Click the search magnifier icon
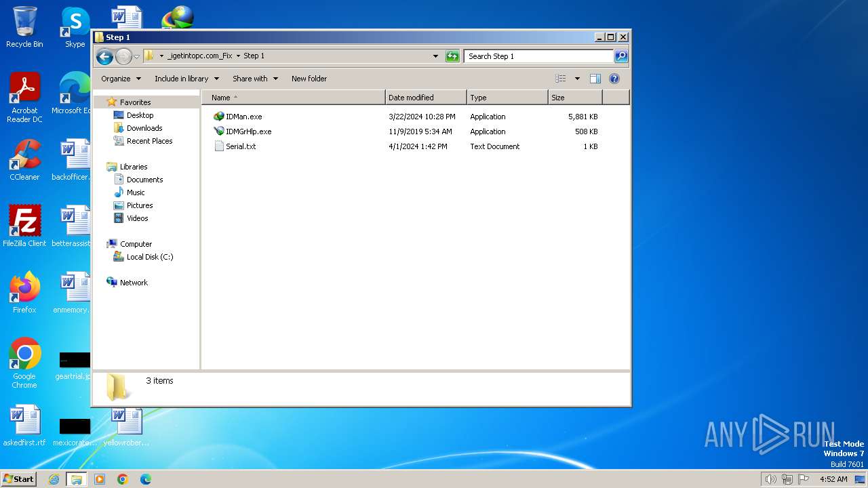868x488 pixels. pyautogui.click(x=621, y=56)
